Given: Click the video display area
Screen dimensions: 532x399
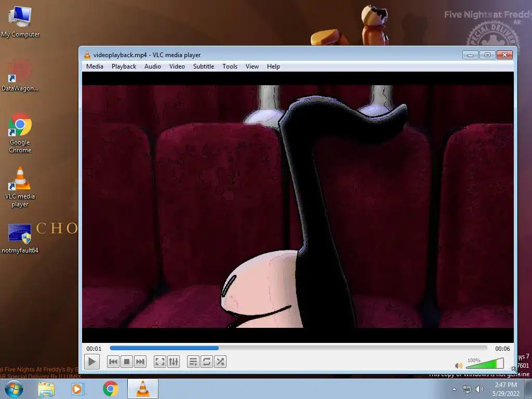Looking at the screenshot, I should (x=298, y=207).
